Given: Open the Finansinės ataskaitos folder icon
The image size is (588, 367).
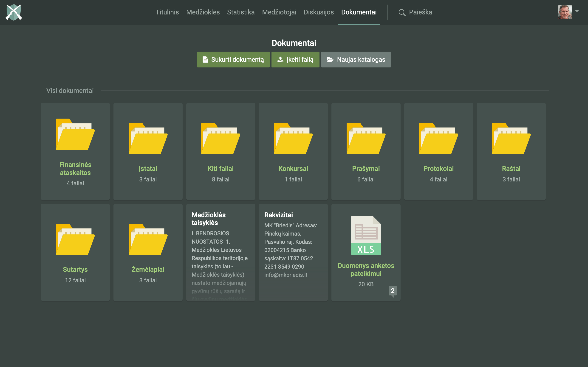Looking at the screenshot, I should point(75,134).
